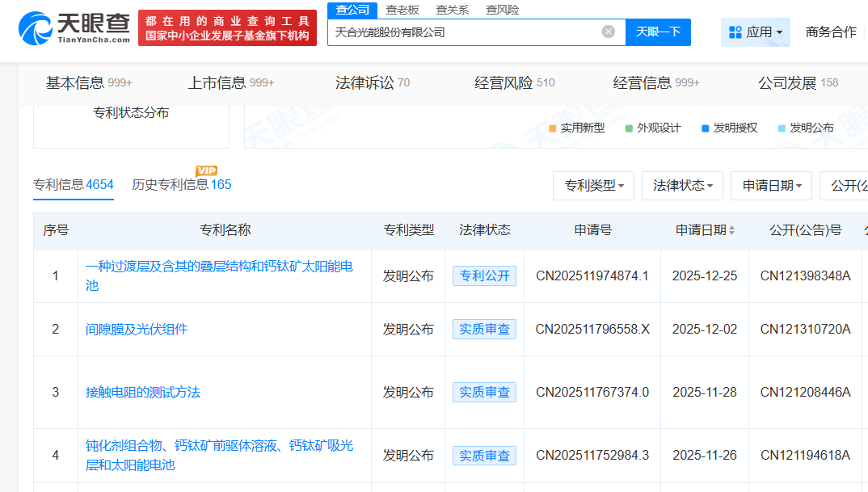Clear the search box text

609,32
